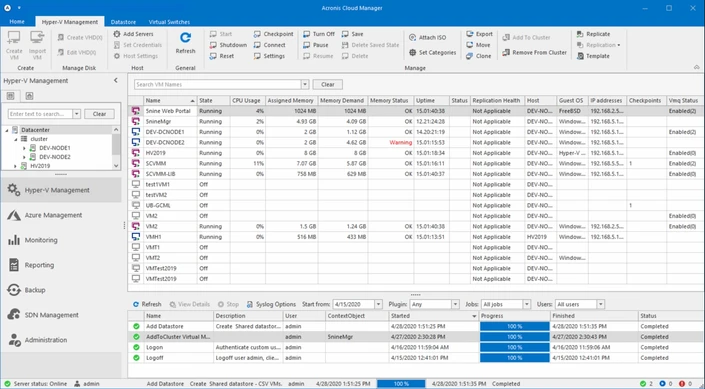Viewport: 705px width, 389px height.
Task: Click the Replicate toolbar icon
Action: click(580, 34)
